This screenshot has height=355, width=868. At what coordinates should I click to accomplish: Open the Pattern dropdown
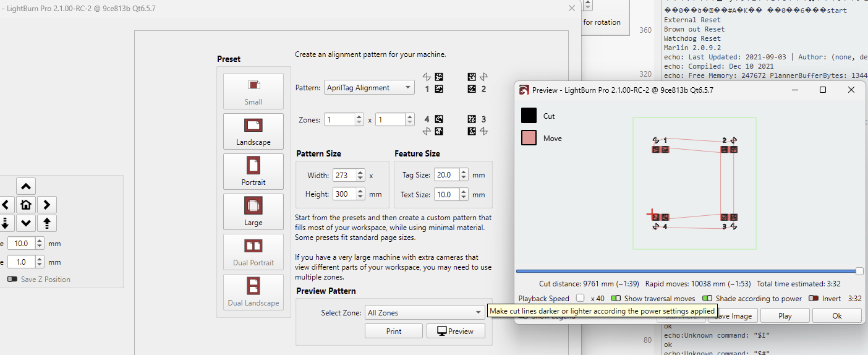(369, 88)
